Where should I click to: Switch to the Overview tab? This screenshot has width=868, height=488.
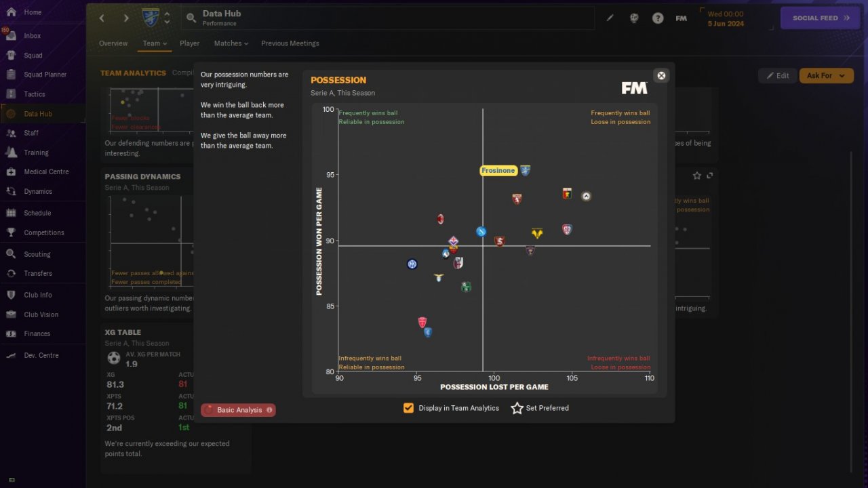click(x=113, y=43)
